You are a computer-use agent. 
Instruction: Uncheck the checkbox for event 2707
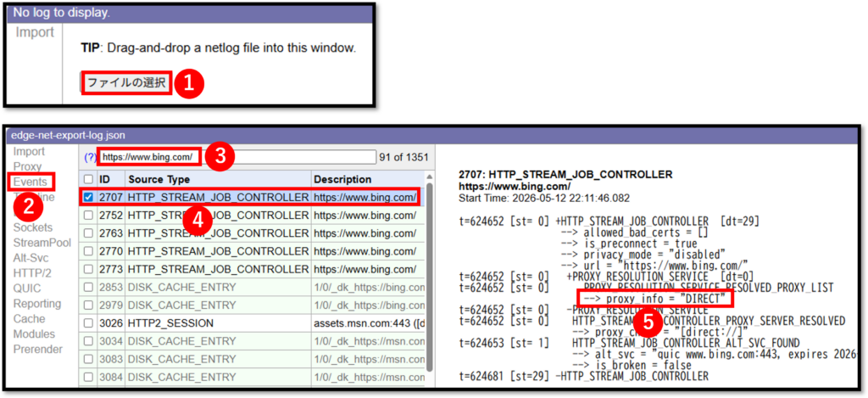(x=88, y=198)
